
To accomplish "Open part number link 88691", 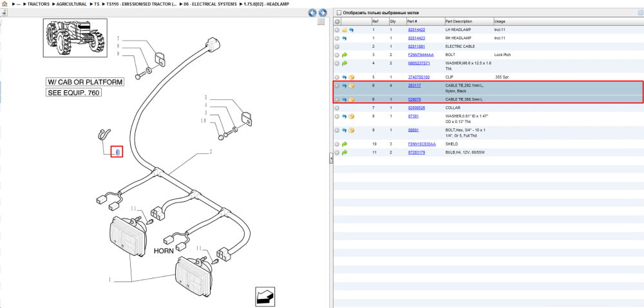I will pos(413,130).
